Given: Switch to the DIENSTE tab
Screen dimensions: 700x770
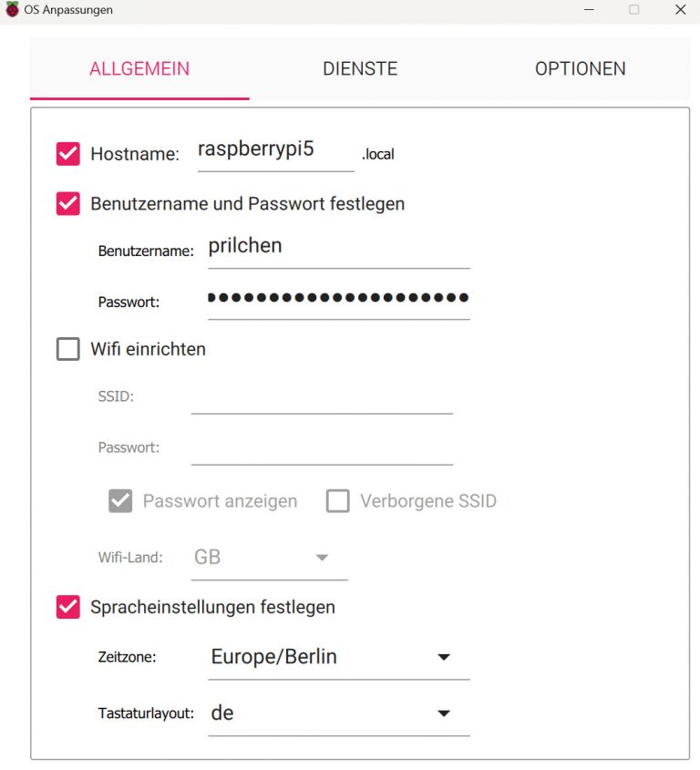Looking at the screenshot, I should click(x=359, y=68).
